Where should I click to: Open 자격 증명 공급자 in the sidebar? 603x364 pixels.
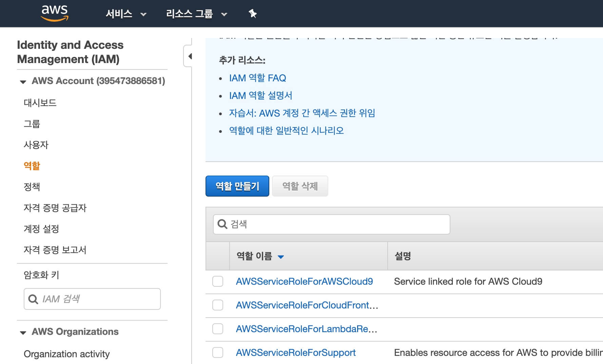tap(55, 208)
